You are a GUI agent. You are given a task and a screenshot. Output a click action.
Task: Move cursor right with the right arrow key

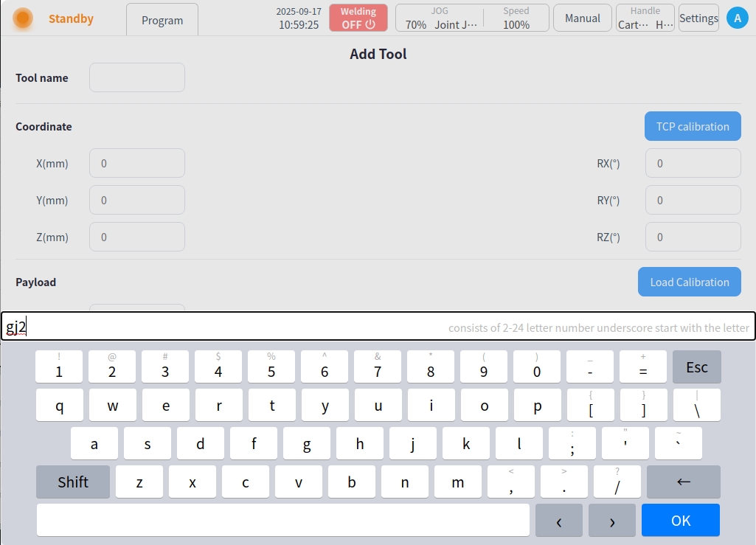(x=612, y=521)
